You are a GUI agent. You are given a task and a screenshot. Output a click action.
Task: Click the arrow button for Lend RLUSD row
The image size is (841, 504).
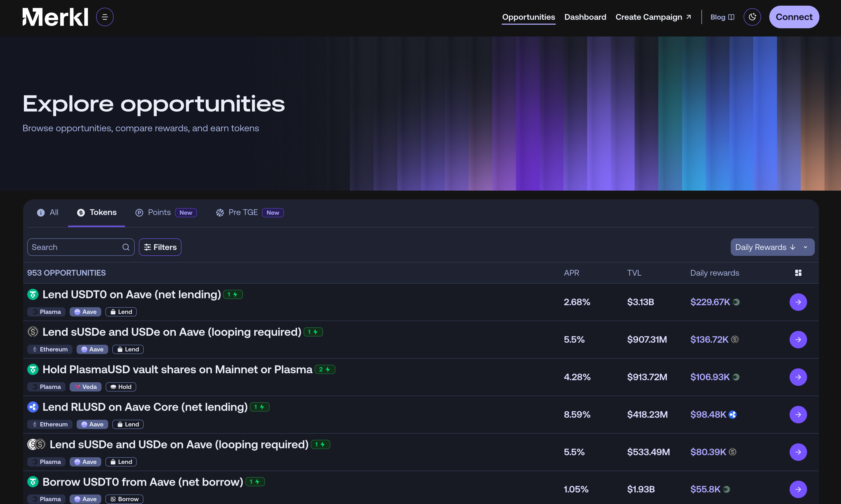click(x=798, y=414)
